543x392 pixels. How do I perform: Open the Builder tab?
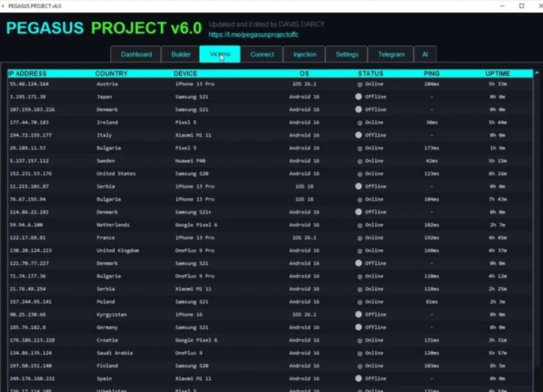pos(181,54)
